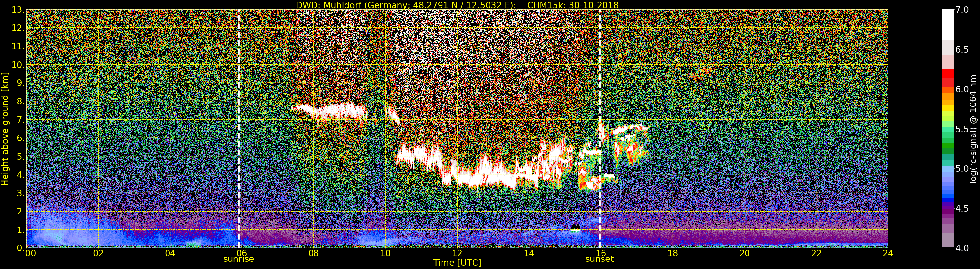The width and height of the screenshot is (980, 269).
Task: Click the colorbar label 'log(rc-signal) @ 1064 nm'
Action: (x=972, y=129)
